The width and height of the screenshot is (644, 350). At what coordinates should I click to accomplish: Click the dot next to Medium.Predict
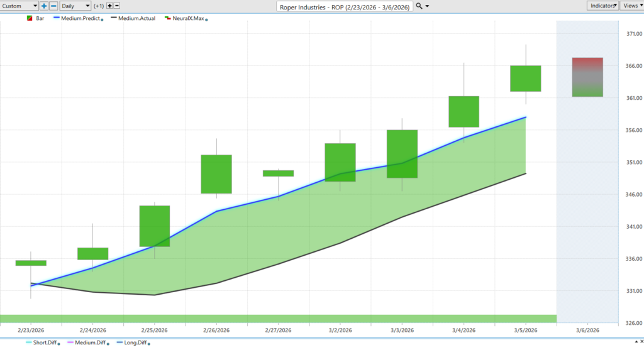coord(102,19)
